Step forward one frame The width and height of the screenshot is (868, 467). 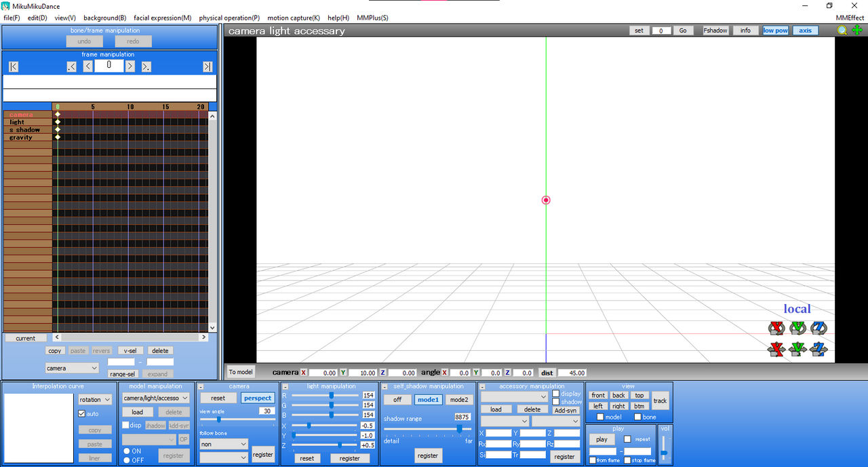tap(130, 66)
